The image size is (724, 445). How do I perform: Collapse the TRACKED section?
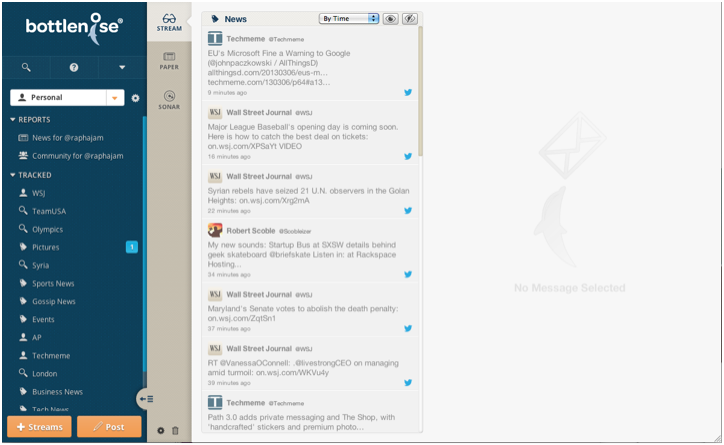tap(31, 175)
